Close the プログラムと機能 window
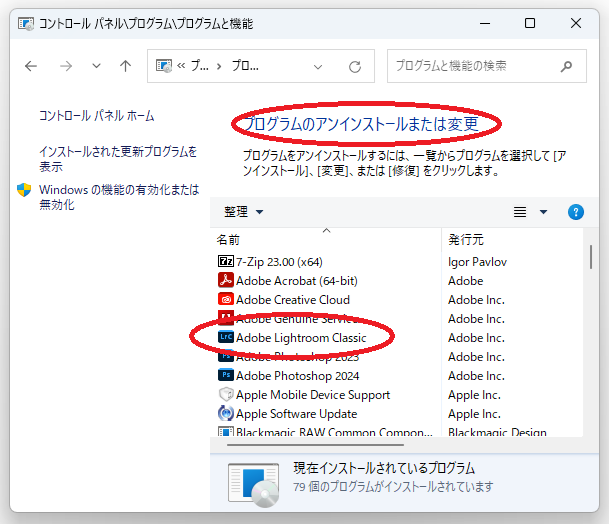 576,23
